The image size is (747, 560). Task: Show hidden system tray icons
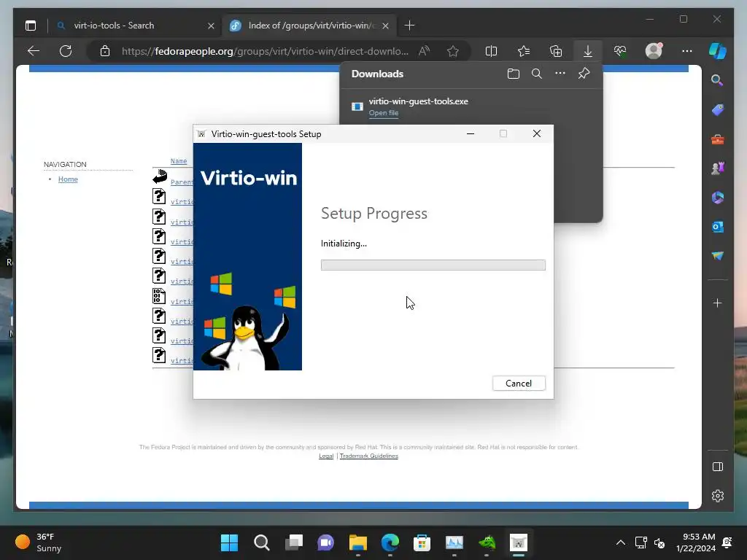pyautogui.click(x=620, y=542)
